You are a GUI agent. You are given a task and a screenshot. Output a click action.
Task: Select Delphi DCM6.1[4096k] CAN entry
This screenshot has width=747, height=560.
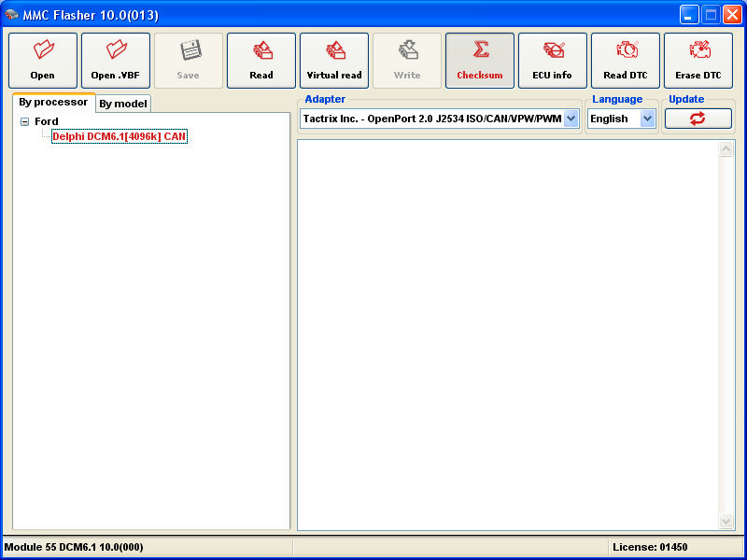[119, 136]
